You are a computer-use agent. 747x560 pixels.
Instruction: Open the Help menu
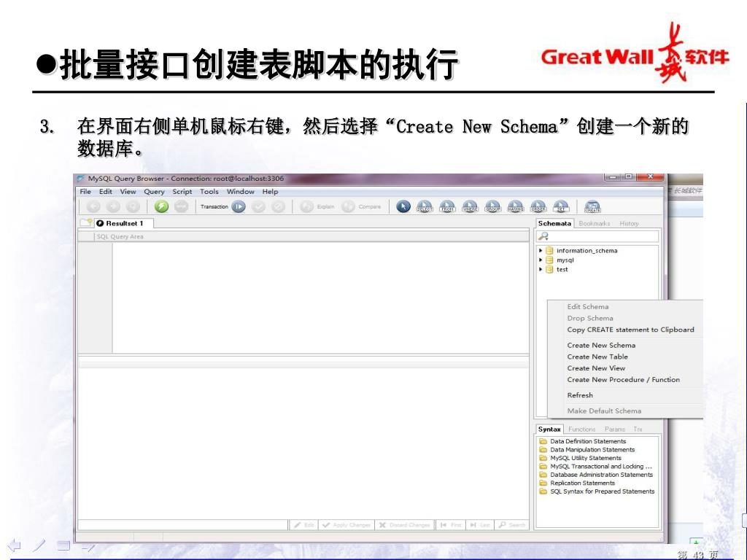[270, 192]
